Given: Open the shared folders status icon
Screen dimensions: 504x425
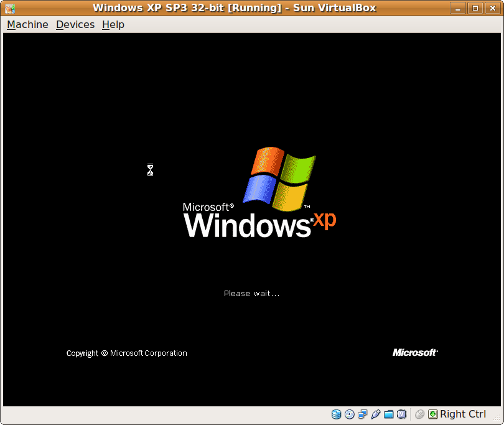Looking at the screenshot, I should pyautogui.click(x=388, y=414).
